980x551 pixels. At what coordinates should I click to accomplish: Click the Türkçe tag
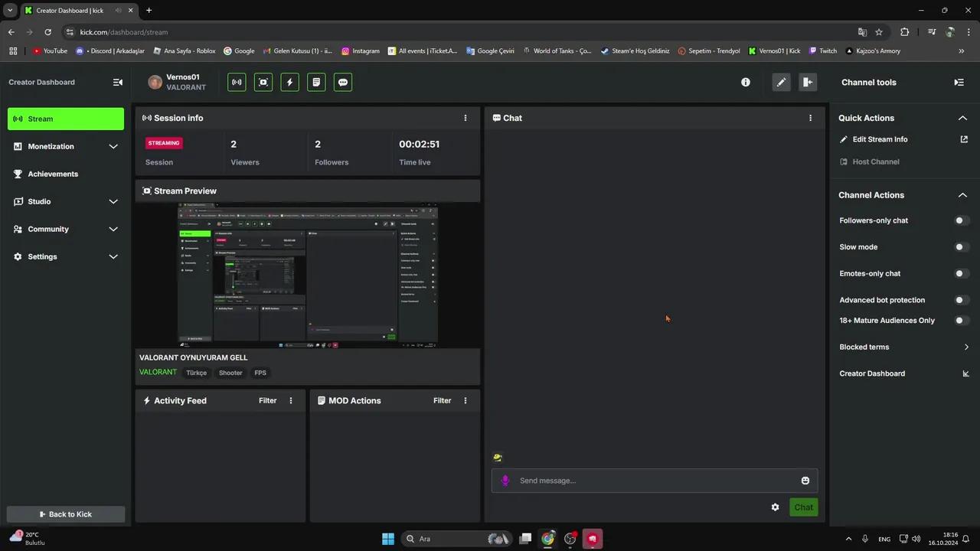pos(197,373)
